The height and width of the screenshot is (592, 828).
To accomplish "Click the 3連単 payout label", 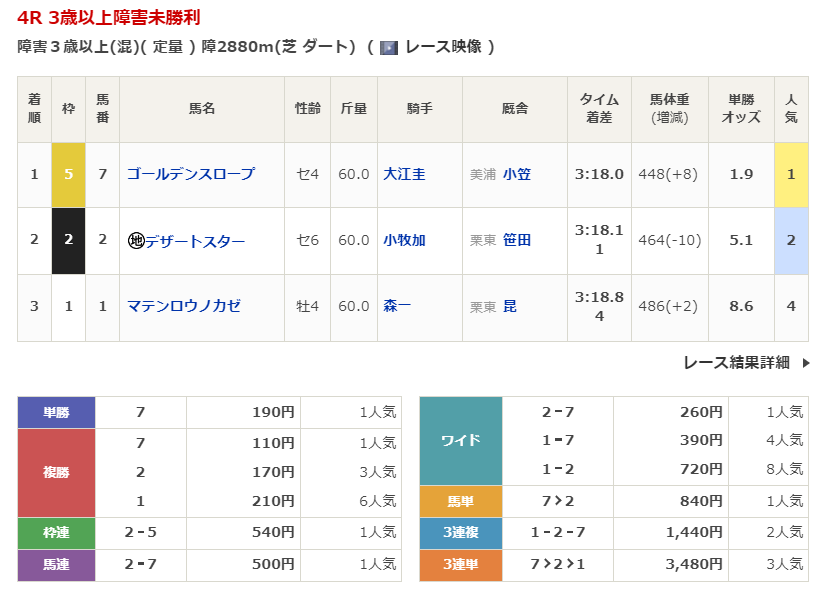I will [460, 565].
